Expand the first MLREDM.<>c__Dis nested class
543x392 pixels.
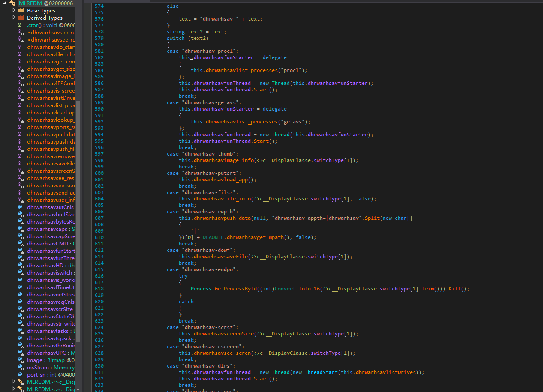click(14, 382)
